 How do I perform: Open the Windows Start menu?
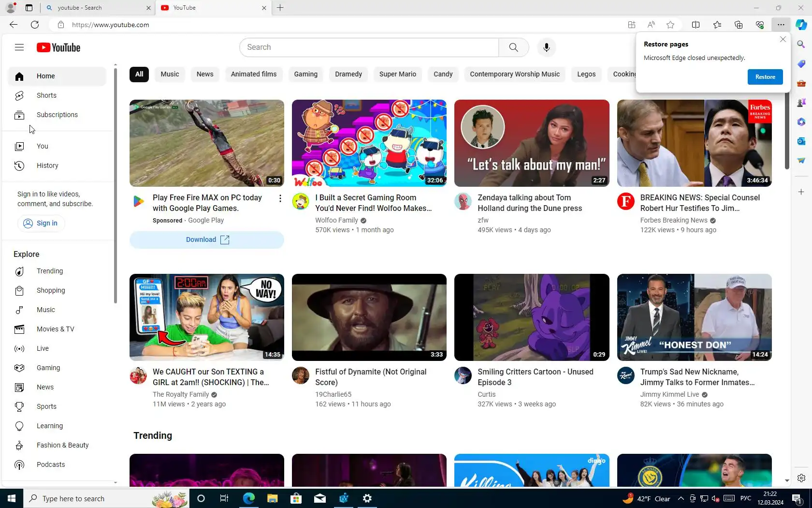coord(12,498)
